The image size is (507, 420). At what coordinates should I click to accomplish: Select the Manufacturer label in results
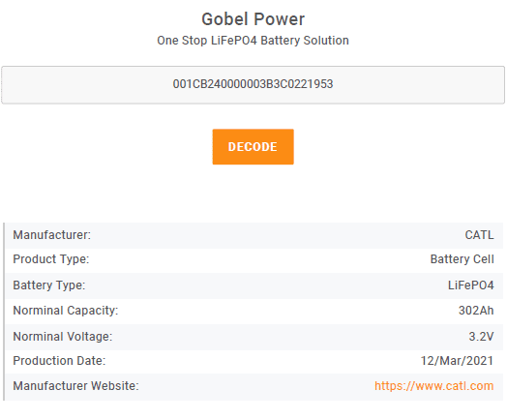click(x=51, y=235)
